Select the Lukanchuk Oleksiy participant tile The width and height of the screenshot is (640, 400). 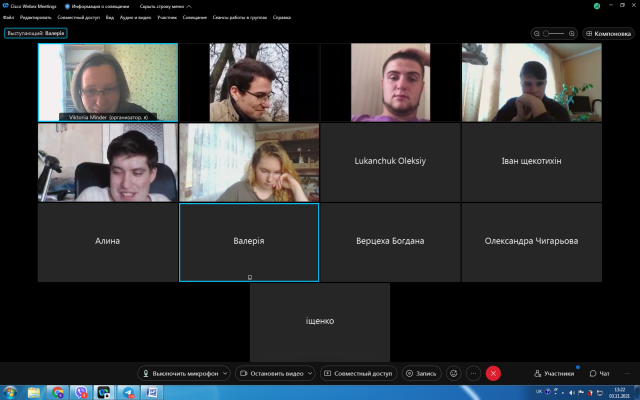click(390, 162)
